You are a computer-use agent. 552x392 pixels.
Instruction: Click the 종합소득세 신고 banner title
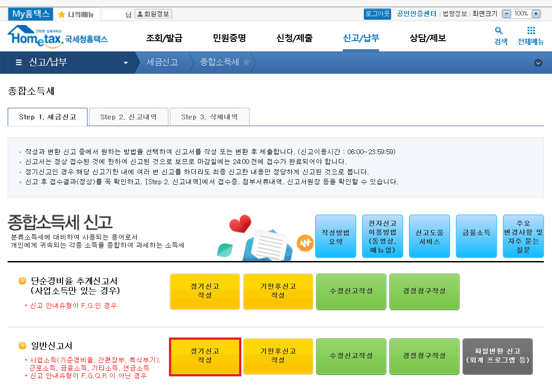coord(60,223)
